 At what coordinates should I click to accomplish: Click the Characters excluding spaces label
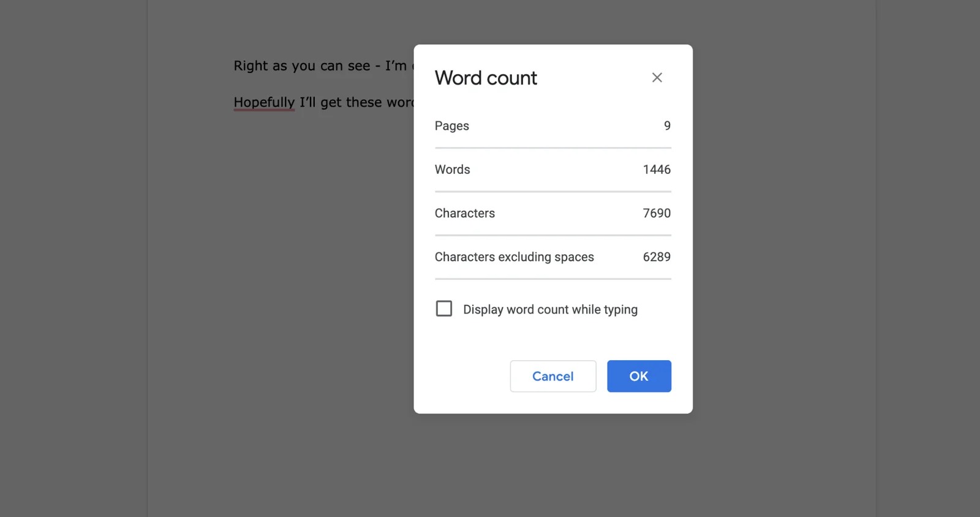tap(514, 257)
